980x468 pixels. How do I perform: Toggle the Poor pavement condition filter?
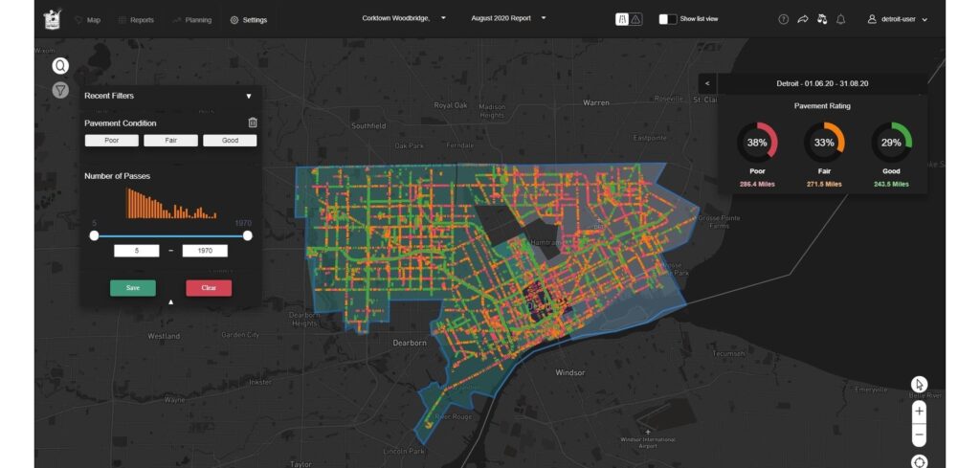111,140
